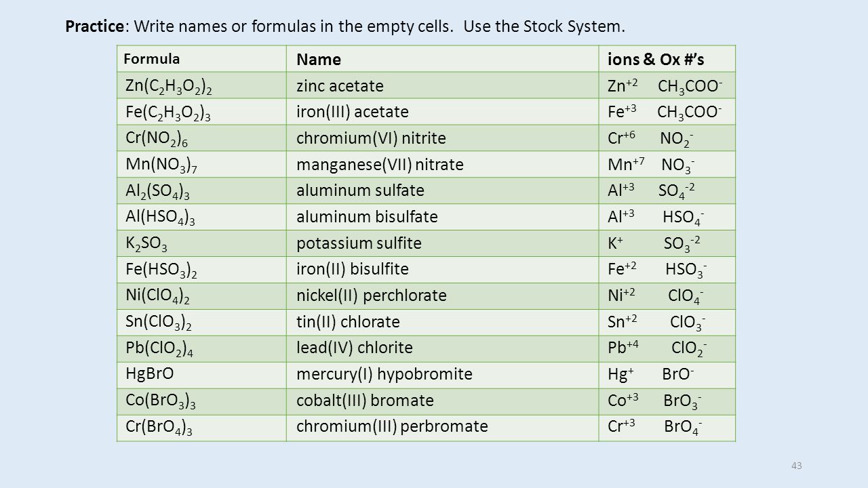Select the mercury(I) hypobromite cell

click(443, 376)
